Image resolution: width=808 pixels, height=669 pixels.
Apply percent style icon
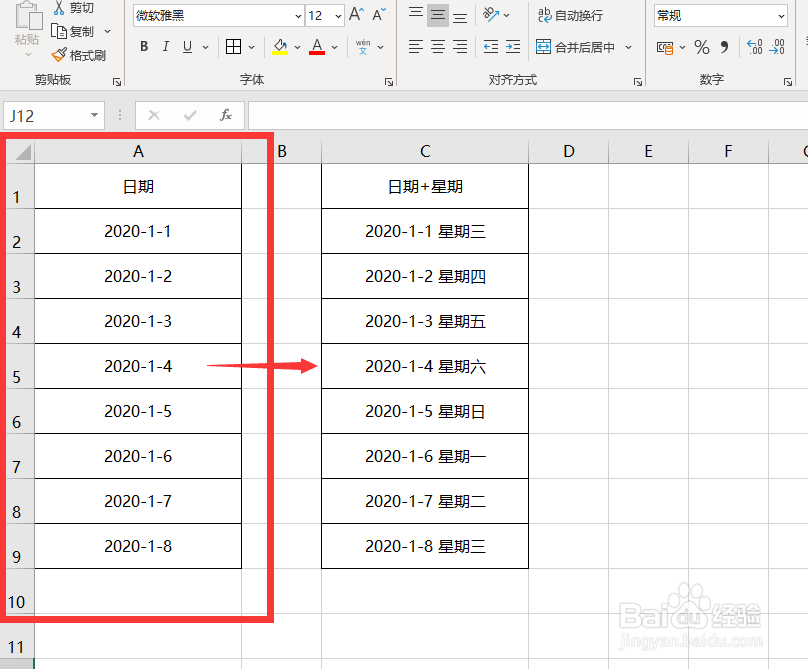pos(702,47)
